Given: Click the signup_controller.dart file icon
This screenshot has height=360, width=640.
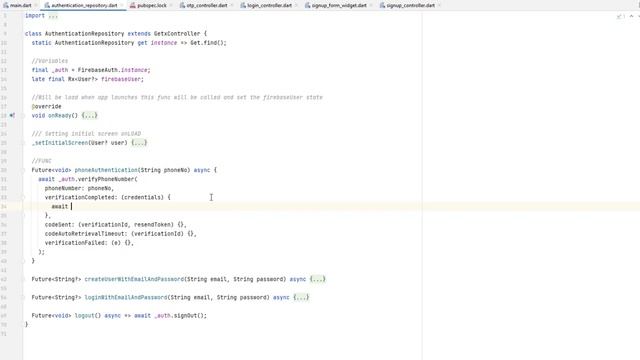Looking at the screenshot, I should (382, 5).
